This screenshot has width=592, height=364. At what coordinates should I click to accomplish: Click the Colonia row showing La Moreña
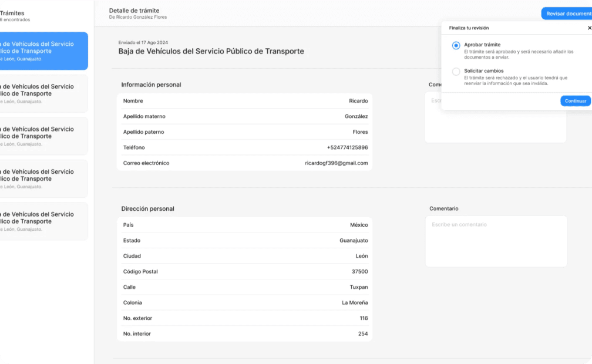point(245,303)
